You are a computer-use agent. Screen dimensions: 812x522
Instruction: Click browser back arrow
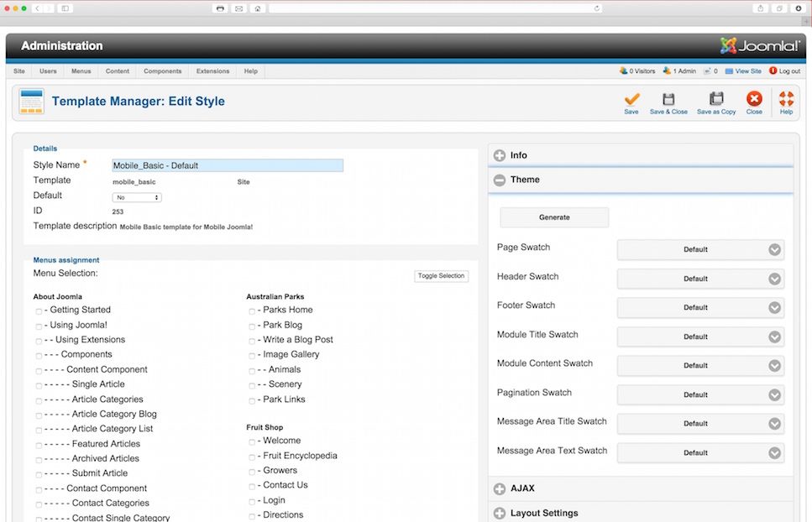pos(37,8)
